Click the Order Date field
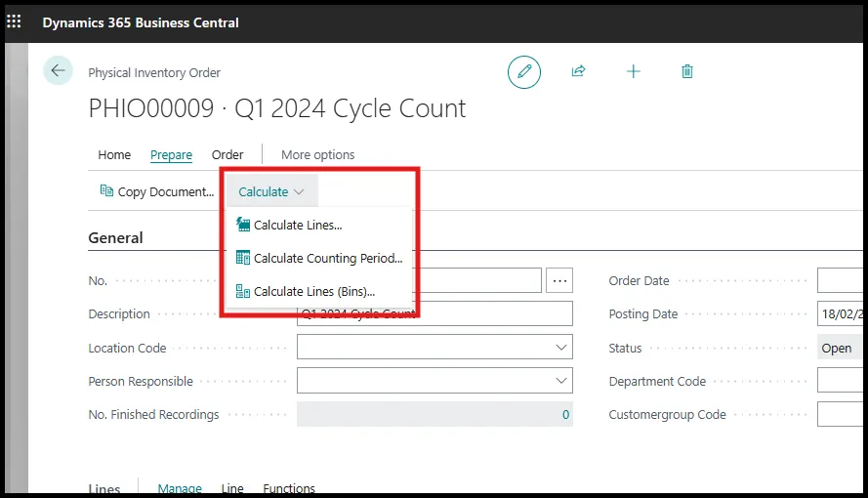868x498 pixels. coord(840,280)
